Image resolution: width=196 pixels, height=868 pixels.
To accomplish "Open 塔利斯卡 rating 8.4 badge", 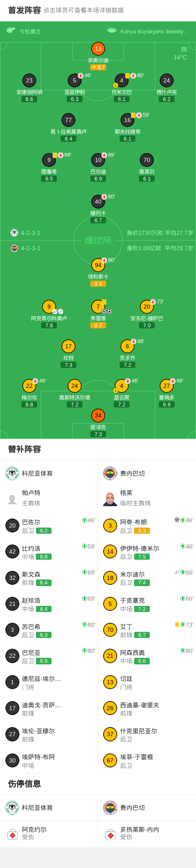I will 98,284.
